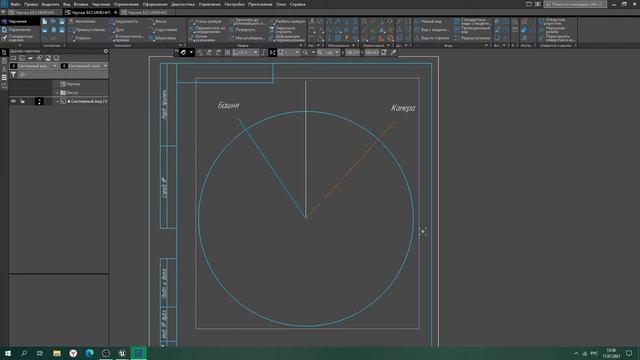Click the Масштабировать scale tool
The image size is (640, 360).
click(247, 38)
